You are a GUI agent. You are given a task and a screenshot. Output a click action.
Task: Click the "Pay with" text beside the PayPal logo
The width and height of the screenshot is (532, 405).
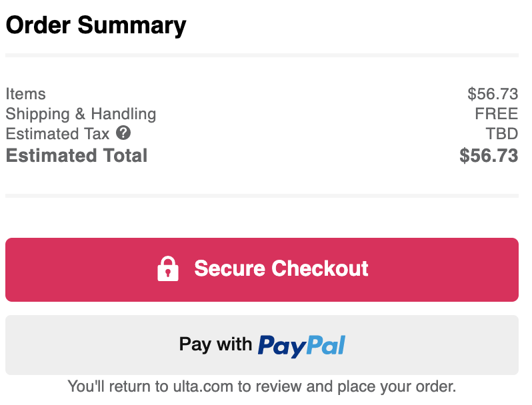pyautogui.click(x=215, y=344)
